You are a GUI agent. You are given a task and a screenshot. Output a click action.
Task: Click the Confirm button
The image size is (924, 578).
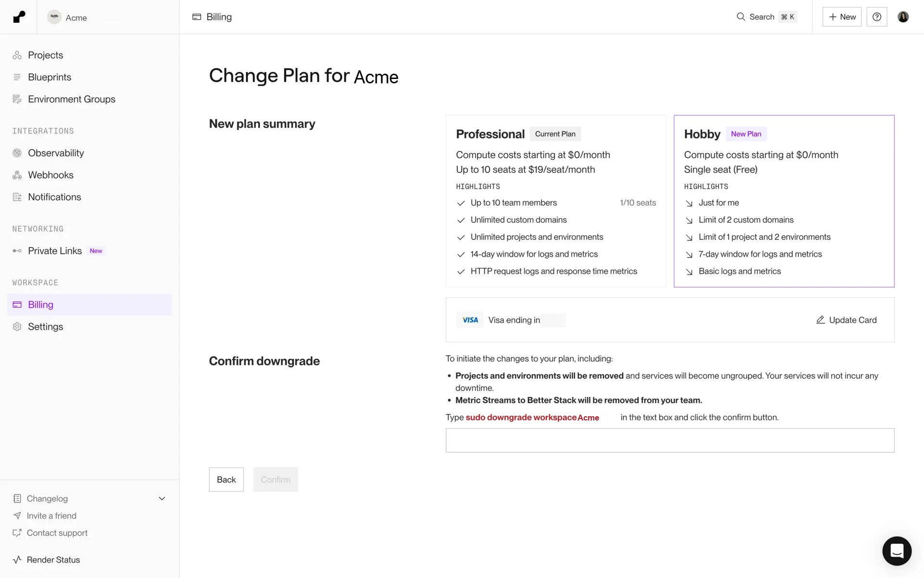276,480
